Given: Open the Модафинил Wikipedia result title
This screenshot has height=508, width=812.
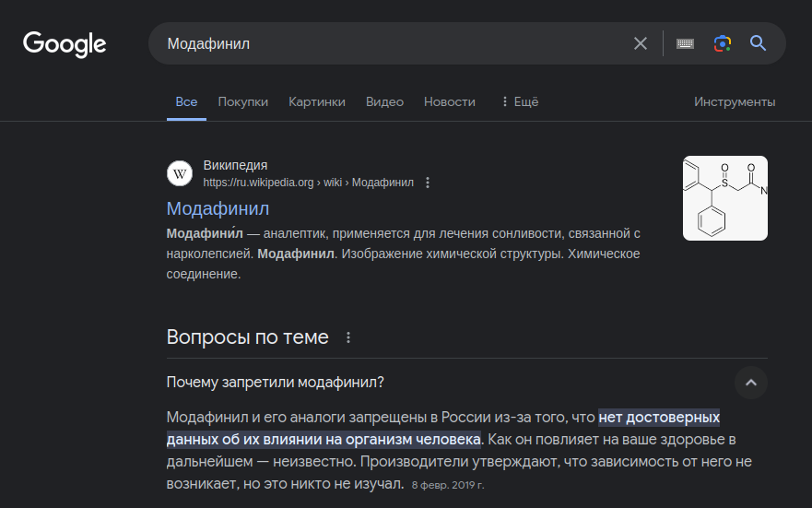Looking at the screenshot, I should 218,208.
